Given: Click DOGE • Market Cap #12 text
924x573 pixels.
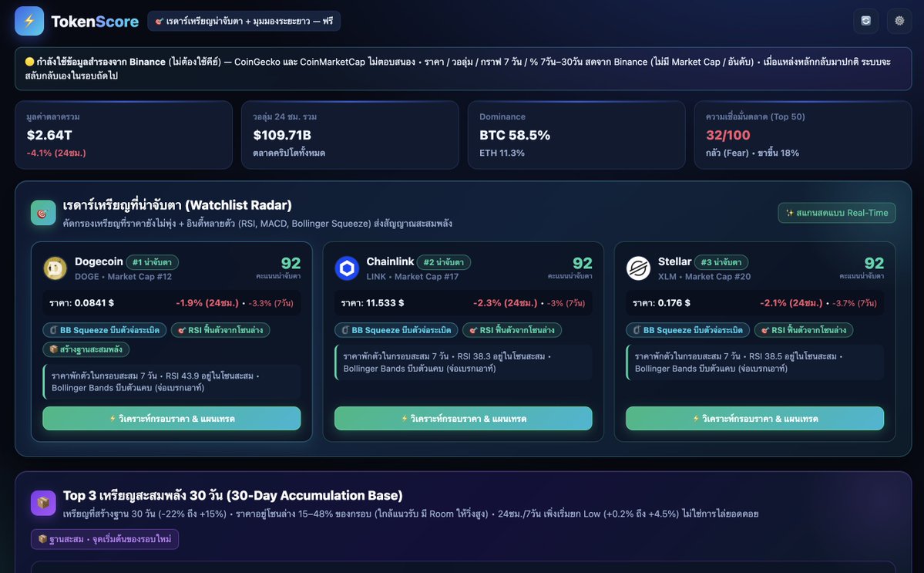Looking at the screenshot, I should coord(123,277).
